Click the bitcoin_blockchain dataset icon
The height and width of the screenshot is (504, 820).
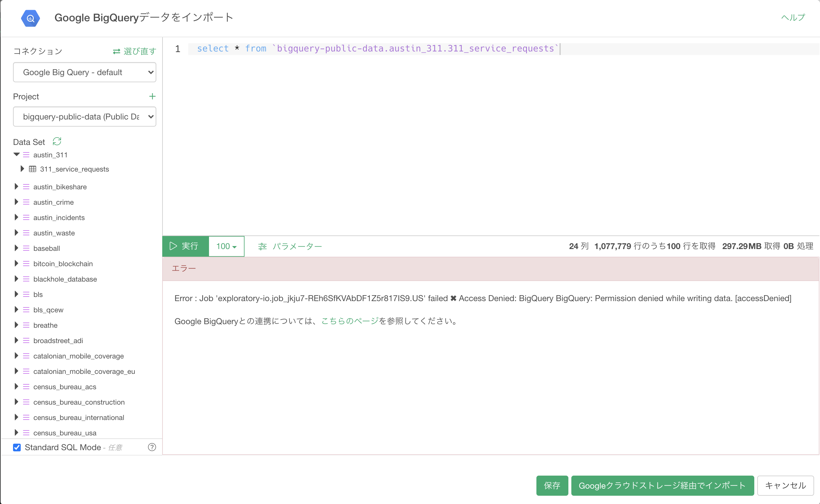26,263
